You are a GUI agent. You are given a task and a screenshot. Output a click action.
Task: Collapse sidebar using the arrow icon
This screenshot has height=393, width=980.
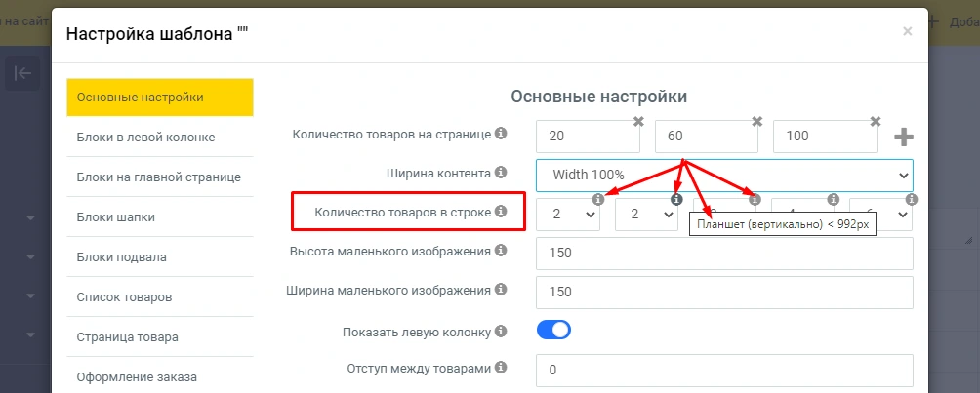(22, 73)
